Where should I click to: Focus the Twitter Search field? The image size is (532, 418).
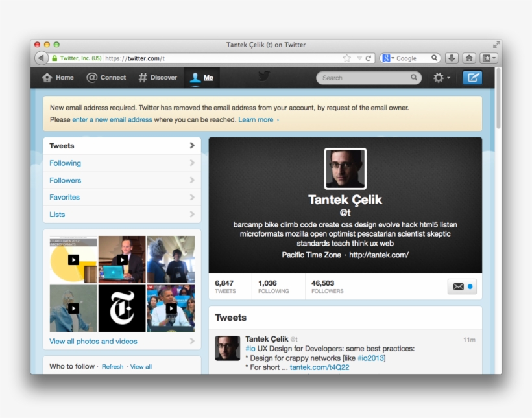tap(369, 78)
